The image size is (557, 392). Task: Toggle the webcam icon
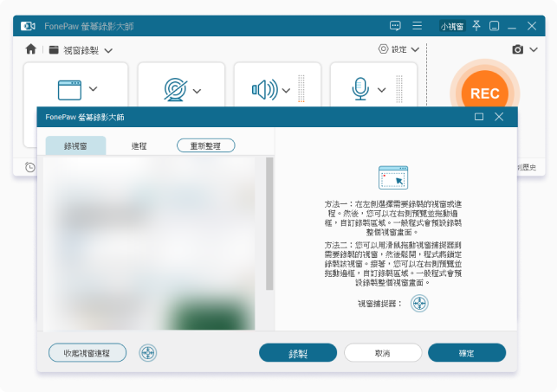(x=176, y=89)
